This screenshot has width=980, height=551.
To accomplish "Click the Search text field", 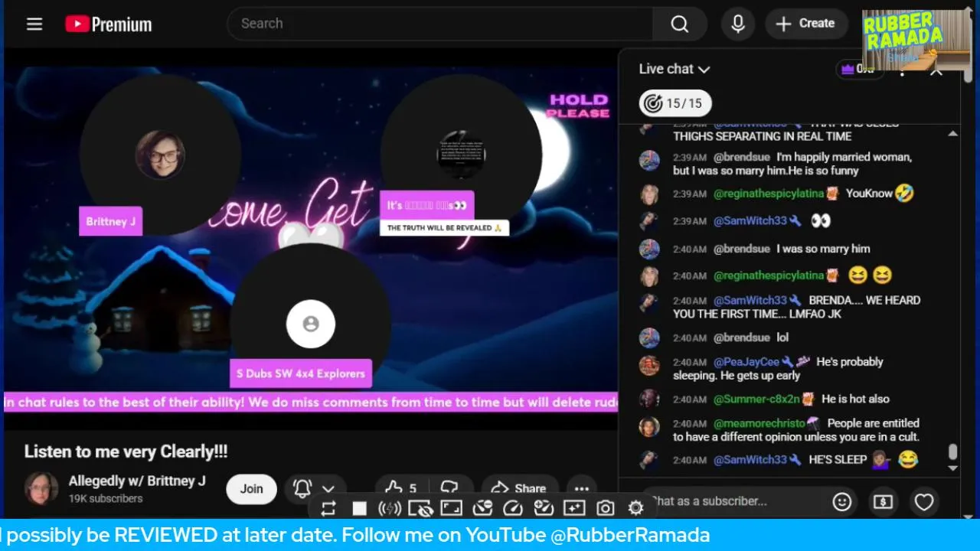I will [x=440, y=24].
